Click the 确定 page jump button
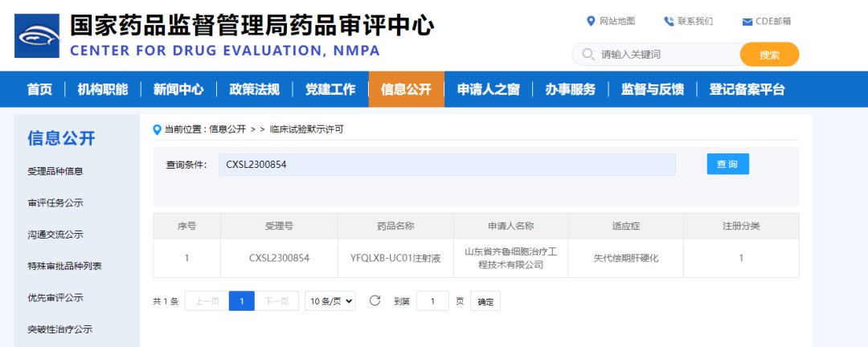This screenshot has height=347, width=868. [485, 301]
